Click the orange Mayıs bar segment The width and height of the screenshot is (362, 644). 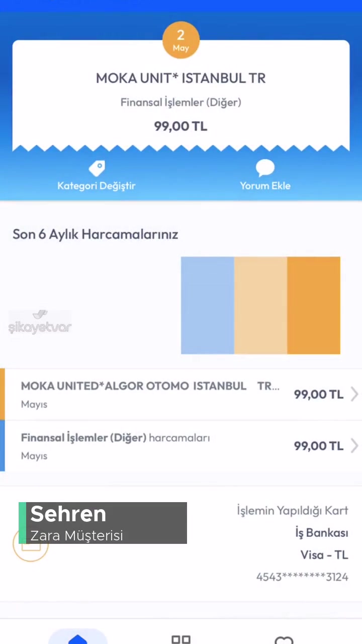(313, 304)
